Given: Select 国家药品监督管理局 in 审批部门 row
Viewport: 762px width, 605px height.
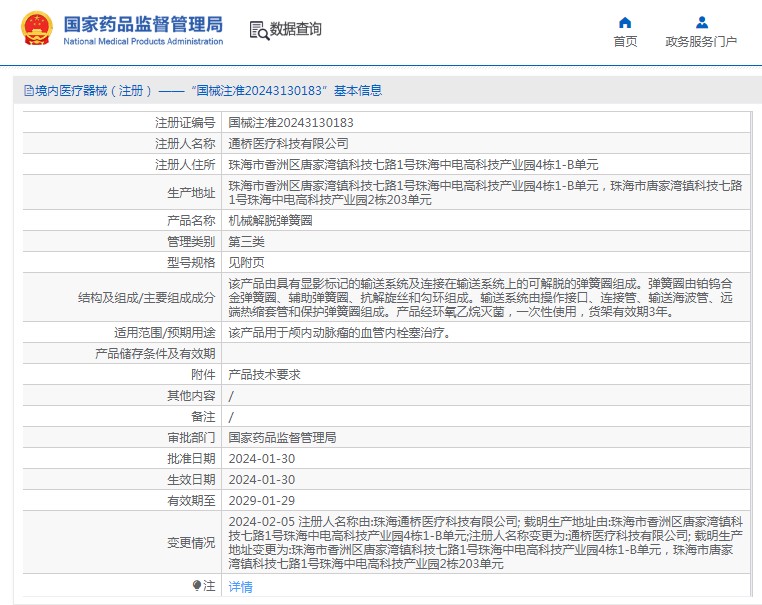Looking at the screenshot, I should pos(282,438).
